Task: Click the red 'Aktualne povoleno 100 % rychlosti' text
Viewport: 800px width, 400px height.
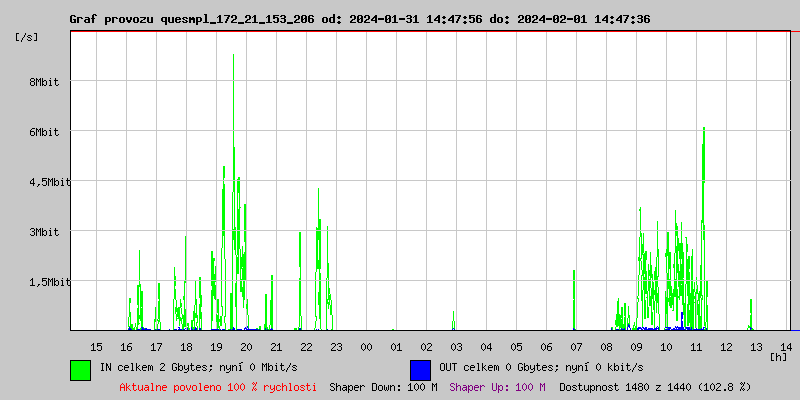Action: pyautogui.click(x=218, y=387)
